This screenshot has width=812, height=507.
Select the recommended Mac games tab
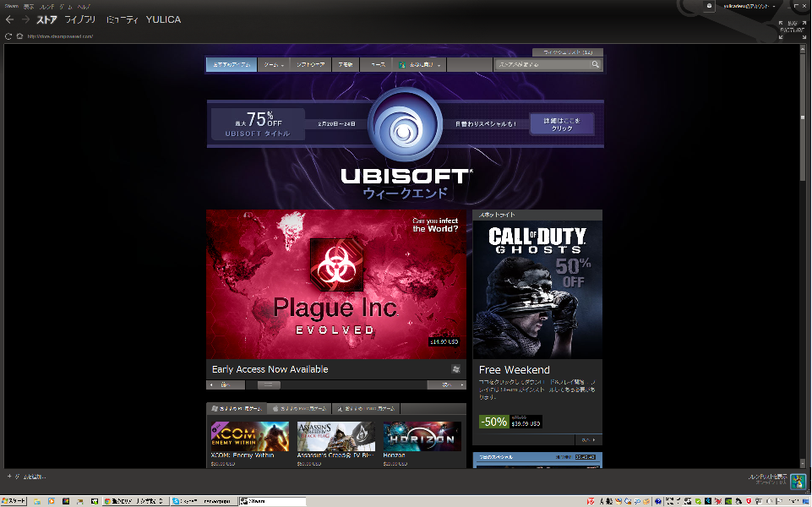299,409
